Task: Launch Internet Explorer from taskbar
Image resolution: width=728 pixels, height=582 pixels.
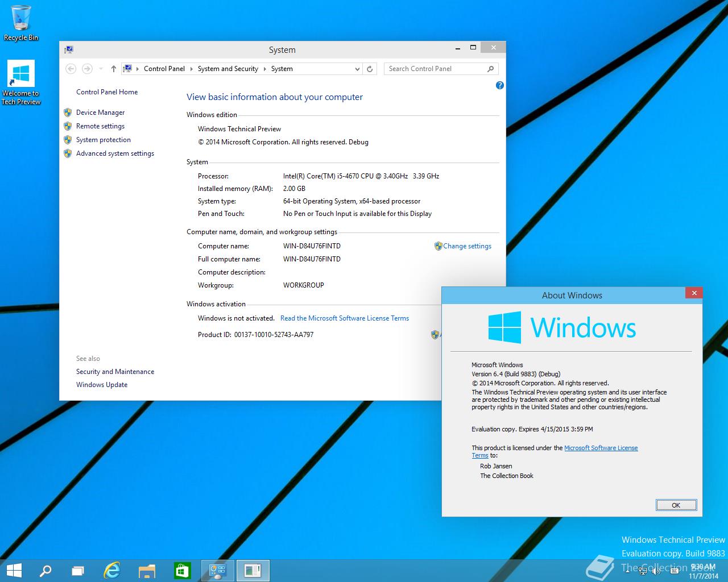Action: 112,570
